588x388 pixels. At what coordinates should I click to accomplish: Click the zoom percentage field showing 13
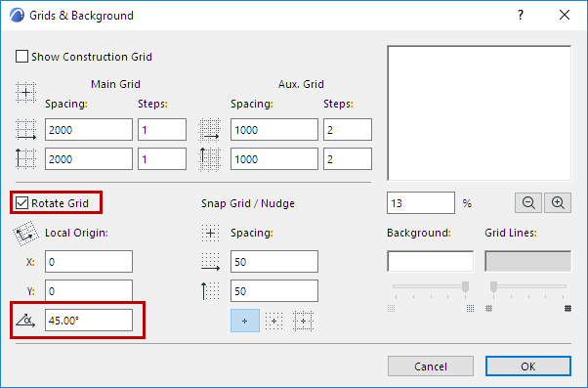point(421,203)
